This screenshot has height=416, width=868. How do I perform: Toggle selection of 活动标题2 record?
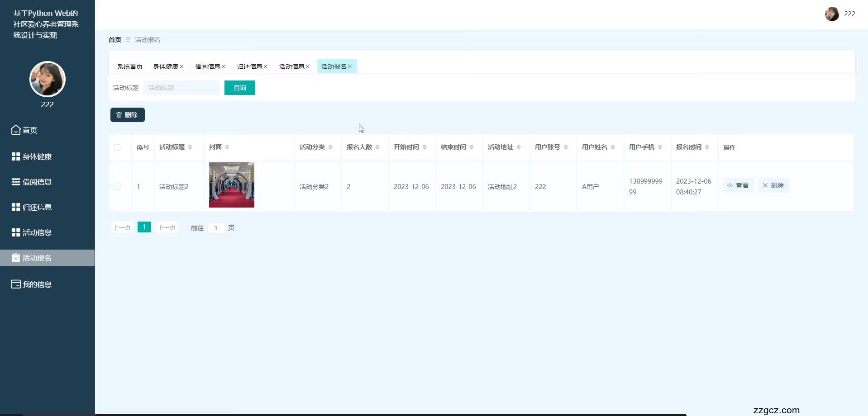click(x=117, y=186)
